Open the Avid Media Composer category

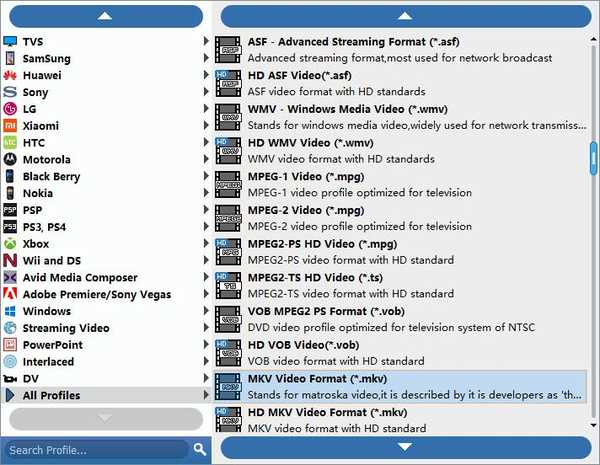(106, 277)
